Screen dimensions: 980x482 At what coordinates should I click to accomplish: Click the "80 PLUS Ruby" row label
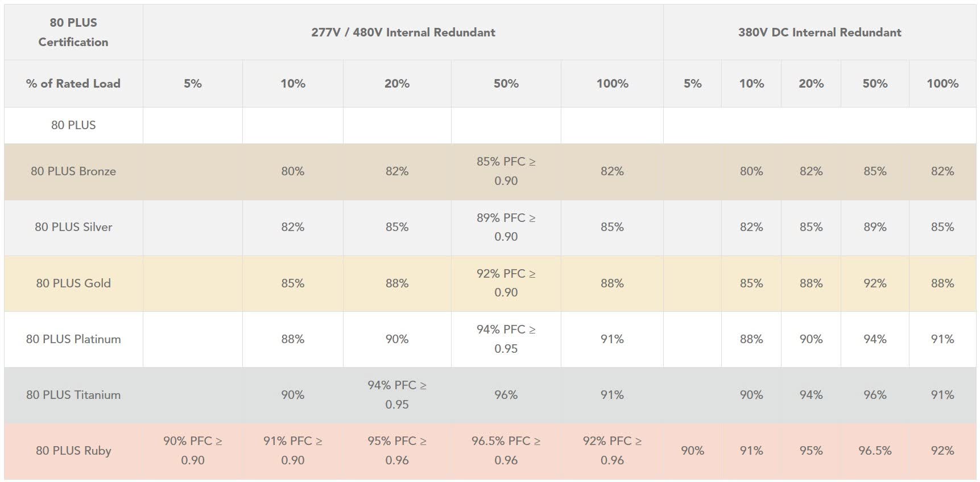[73, 451]
